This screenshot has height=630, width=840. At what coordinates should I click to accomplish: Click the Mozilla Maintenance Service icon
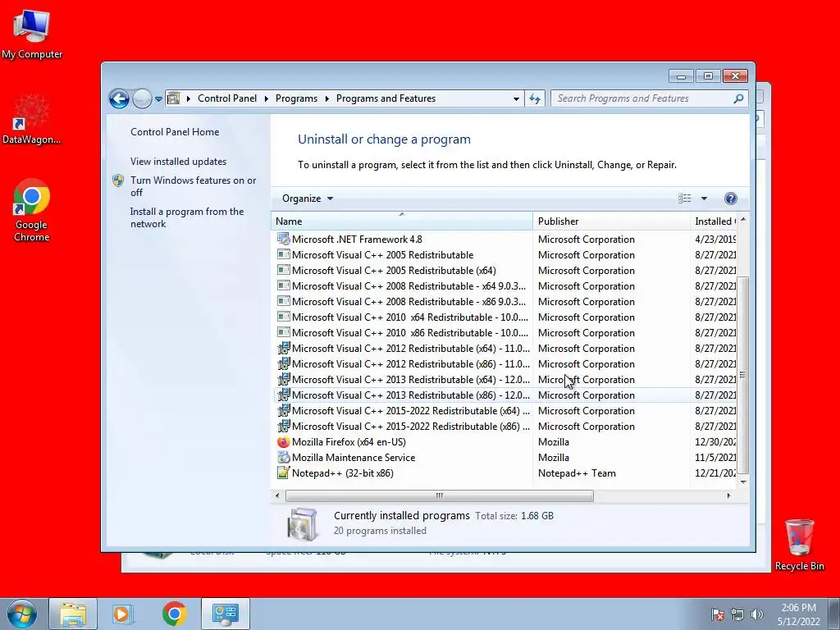pyautogui.click(x=283, y=458)
